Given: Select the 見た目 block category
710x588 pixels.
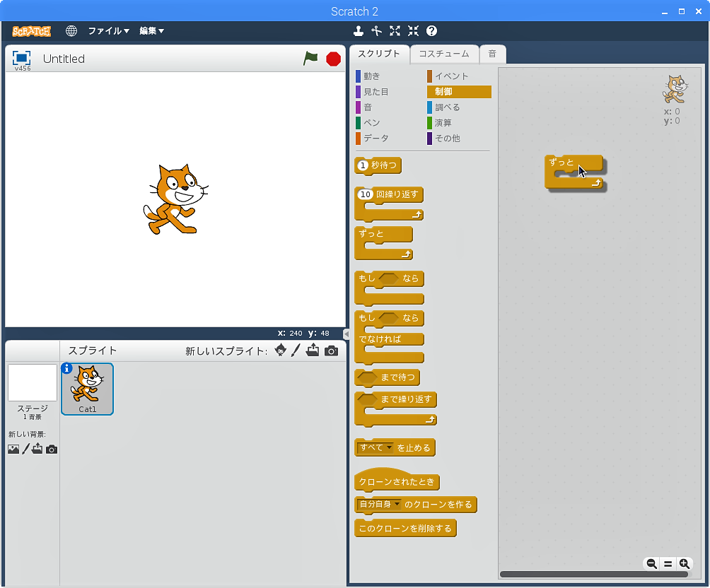Looking at the screenshot, I should (x=376, y=92).
